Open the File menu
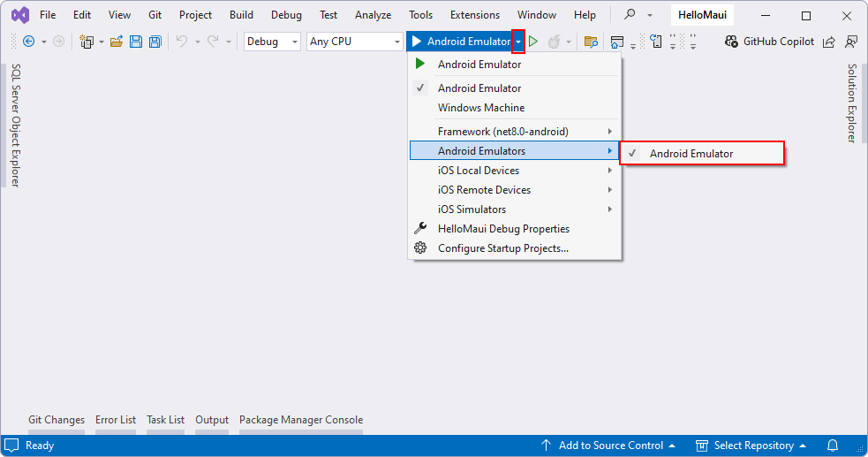The width and height of the screenshot is (868, 457). coord(48,15)
